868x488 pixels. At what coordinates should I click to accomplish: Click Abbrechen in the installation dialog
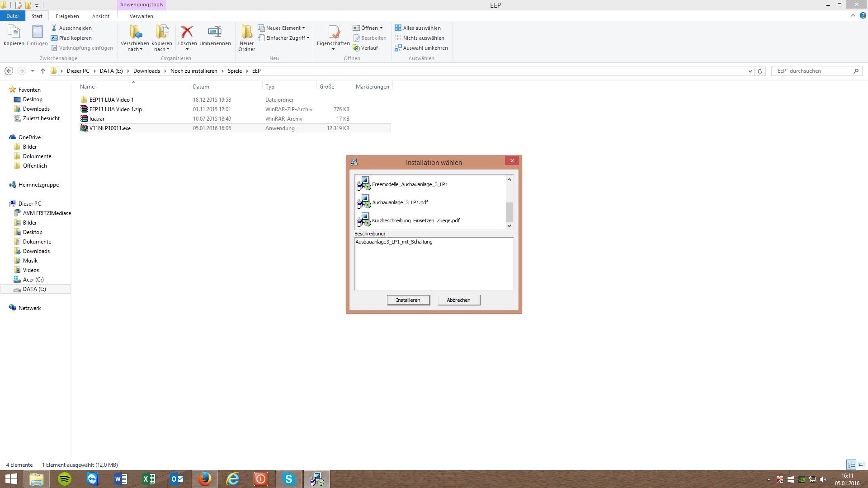click(458, 300)
